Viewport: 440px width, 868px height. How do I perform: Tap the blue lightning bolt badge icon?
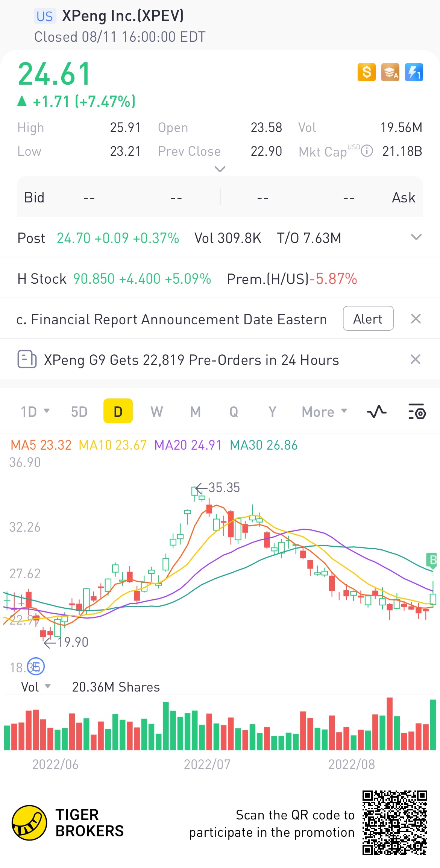point(414,72)
